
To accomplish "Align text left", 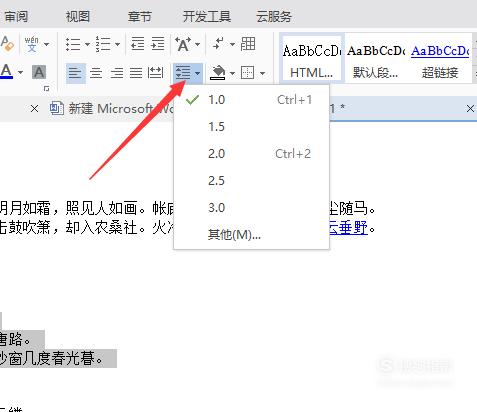I will (x=75, y=73).
